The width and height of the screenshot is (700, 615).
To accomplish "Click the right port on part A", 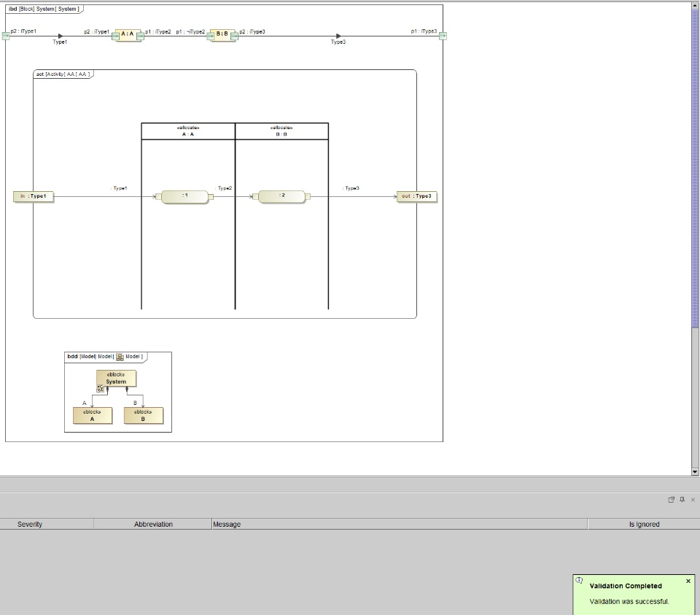I will coord(140,36).
